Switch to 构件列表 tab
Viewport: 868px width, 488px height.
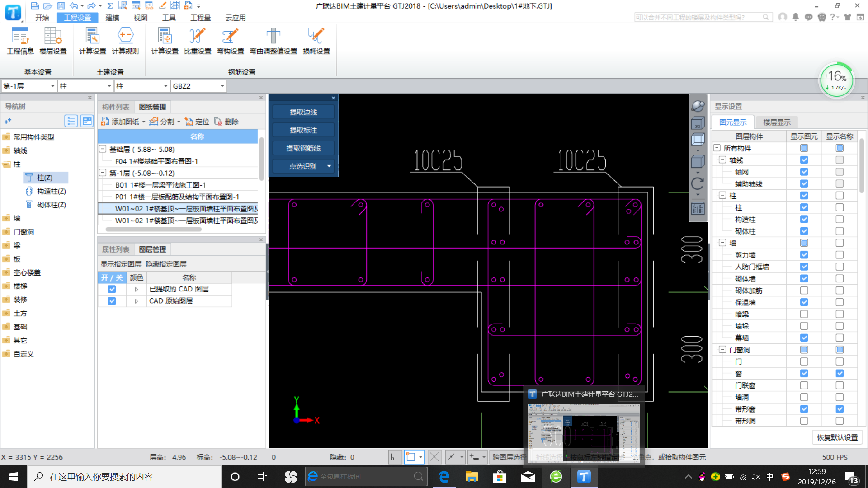coord(116,107)
